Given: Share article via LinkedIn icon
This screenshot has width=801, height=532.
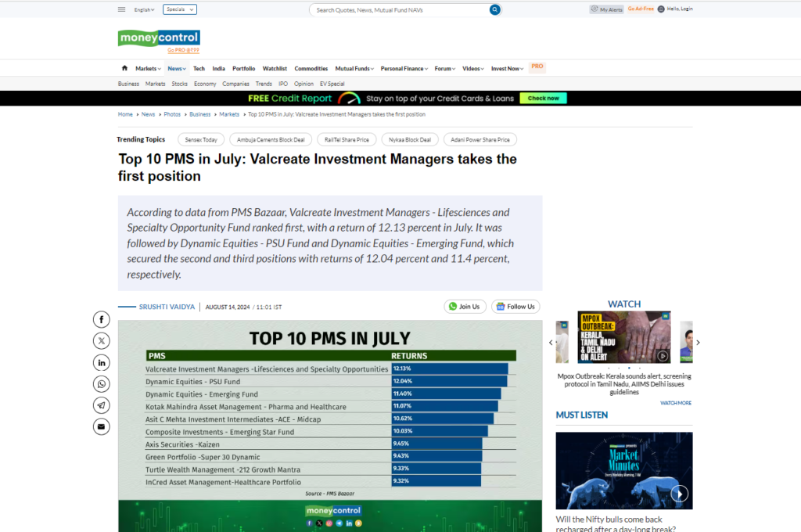Looking at the screenshot, I should pyautogui.click(x=101, y=362).
